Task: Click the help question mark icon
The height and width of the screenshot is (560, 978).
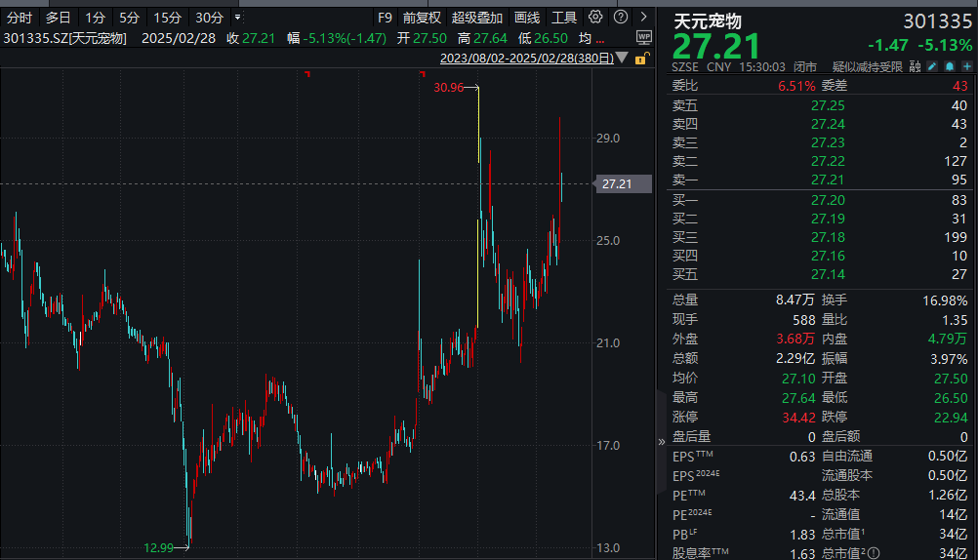Action: click(x=620, y=18)
